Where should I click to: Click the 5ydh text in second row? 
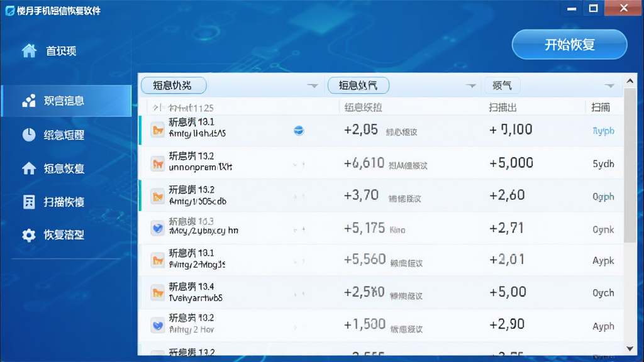(x=603, y=164)
